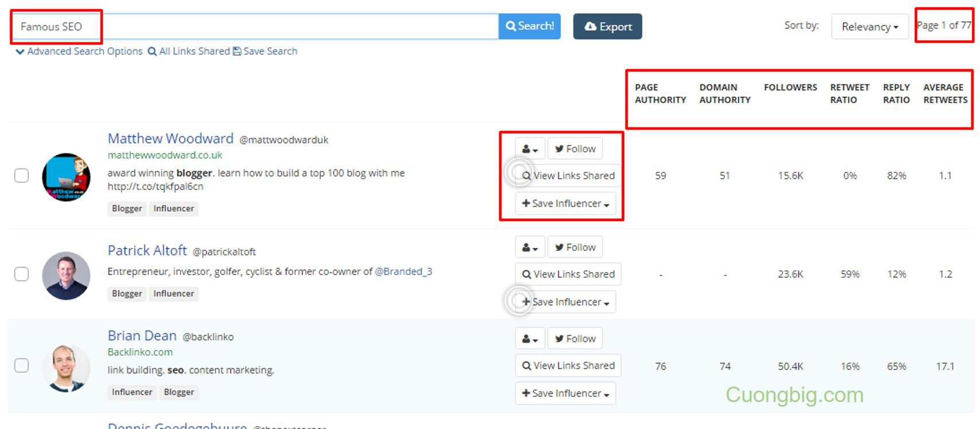Viewport: 980px width, 429px height.
Task: Open Brian Dean's profile picture
Action: [x=66, y=368]
